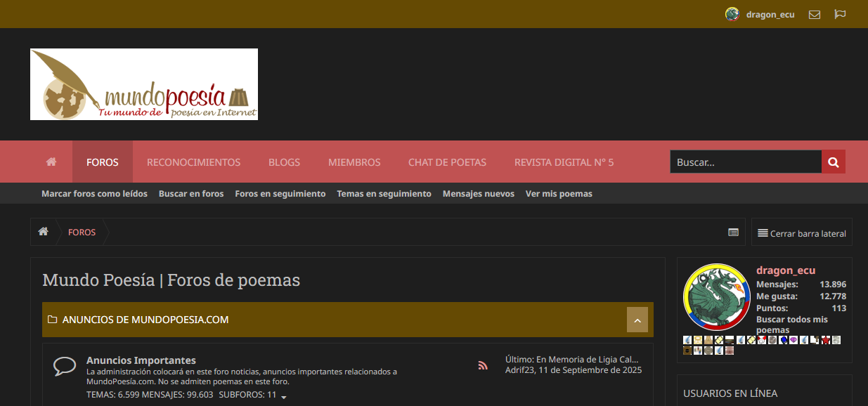Click Marcar foros como leídos link
The height and width of the screenshot is (406, 868).
click(x=94, y=194)
